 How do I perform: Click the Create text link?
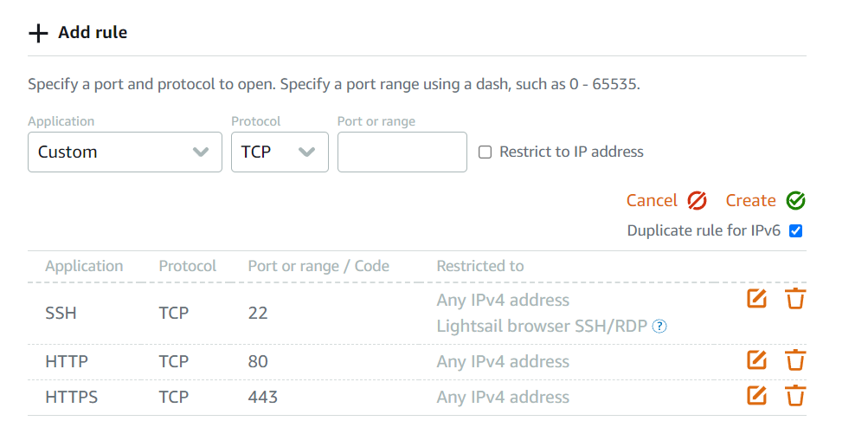pyautogui.click(x=750, y=201)
